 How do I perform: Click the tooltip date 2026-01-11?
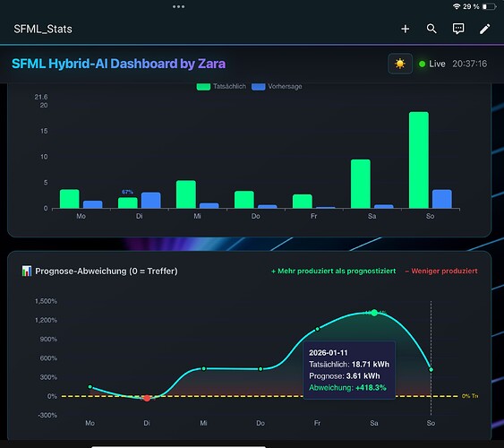pyautogui.click(x=329, y=353)
